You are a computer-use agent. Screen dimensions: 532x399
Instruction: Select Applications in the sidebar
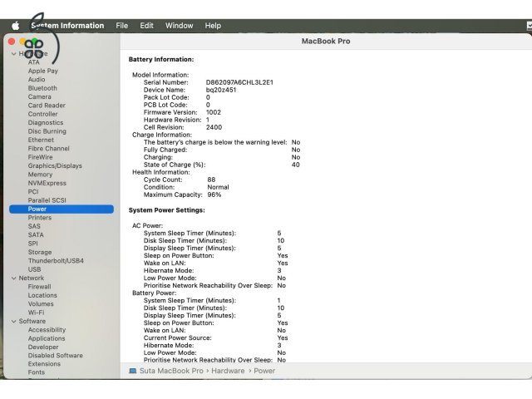coord(47,338)
